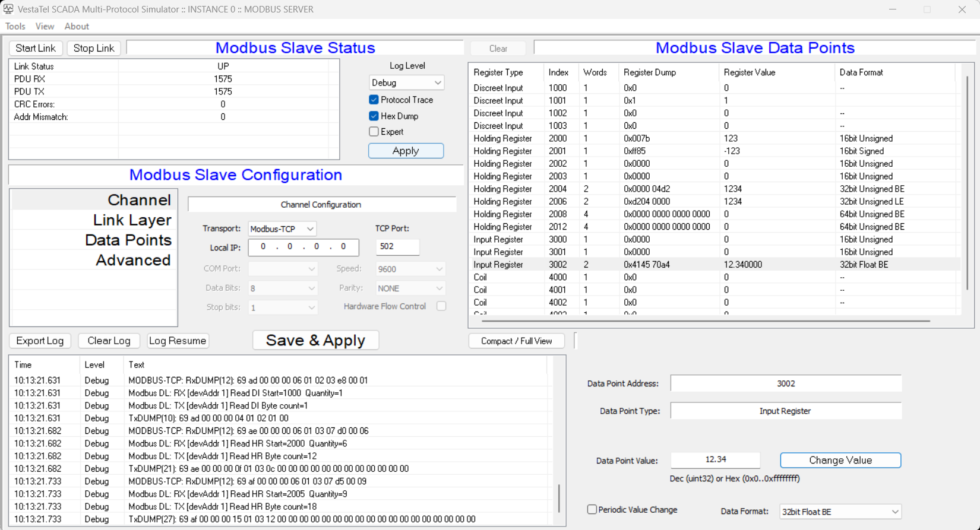Open the About menu
This screenshot has width=980, height=530.
coord(77,26)
